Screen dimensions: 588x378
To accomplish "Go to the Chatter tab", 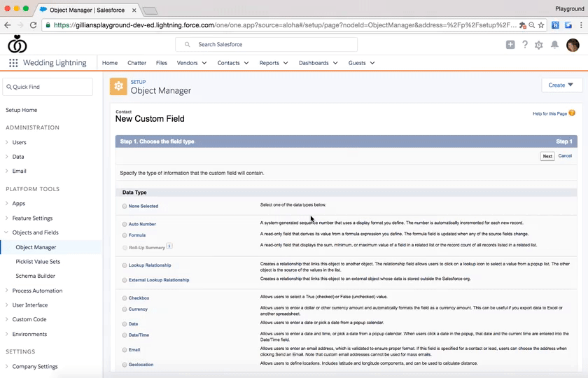I will [x=137, y=63].
